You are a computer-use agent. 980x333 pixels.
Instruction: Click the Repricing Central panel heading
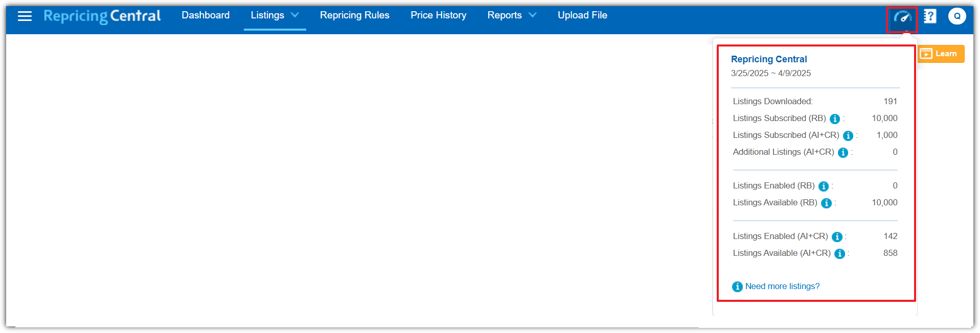[769, 59]
